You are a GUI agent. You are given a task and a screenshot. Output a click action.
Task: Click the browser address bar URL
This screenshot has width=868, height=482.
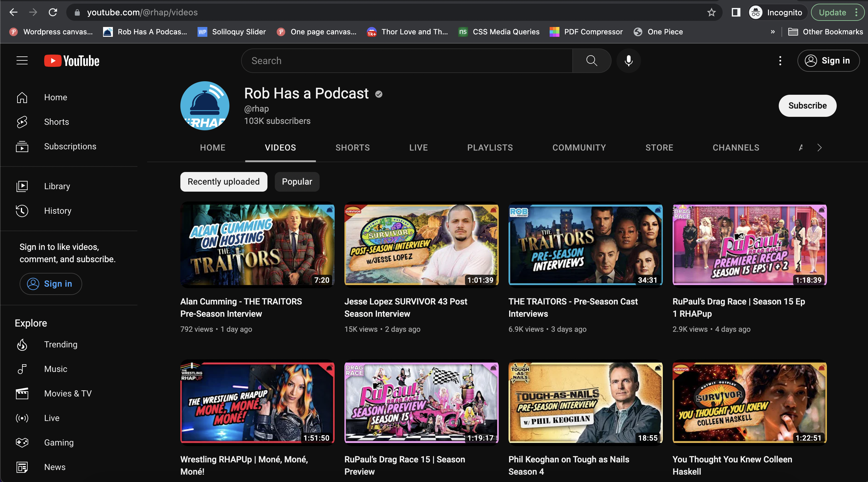(x=142, y=13)
